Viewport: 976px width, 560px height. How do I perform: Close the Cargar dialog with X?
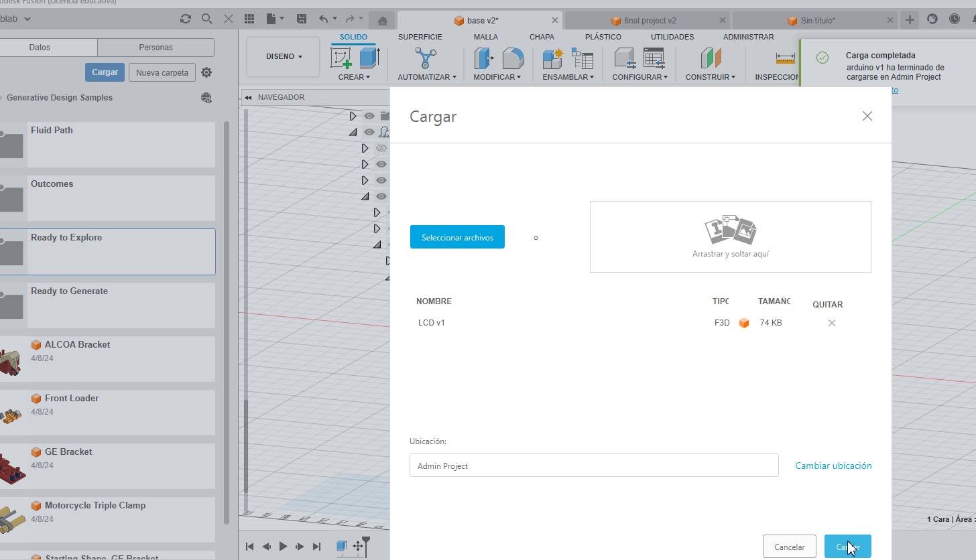point(867,116)
